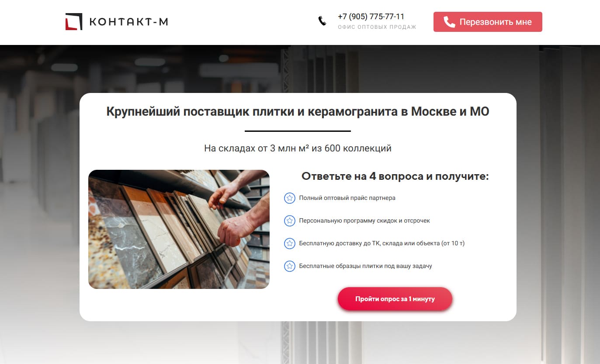Click the Бесплатную доставку до ТК text item

click(x=382, y=243)
